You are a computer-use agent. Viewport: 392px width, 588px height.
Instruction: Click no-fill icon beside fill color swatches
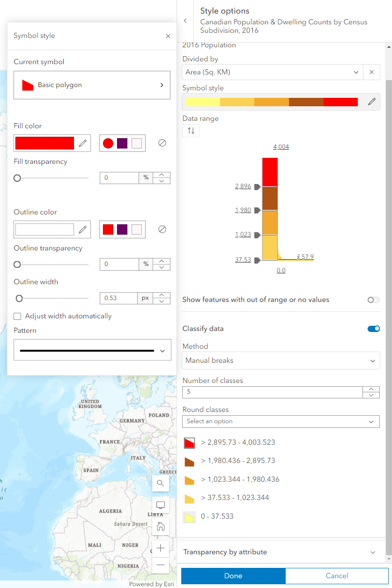pos(162,143)
